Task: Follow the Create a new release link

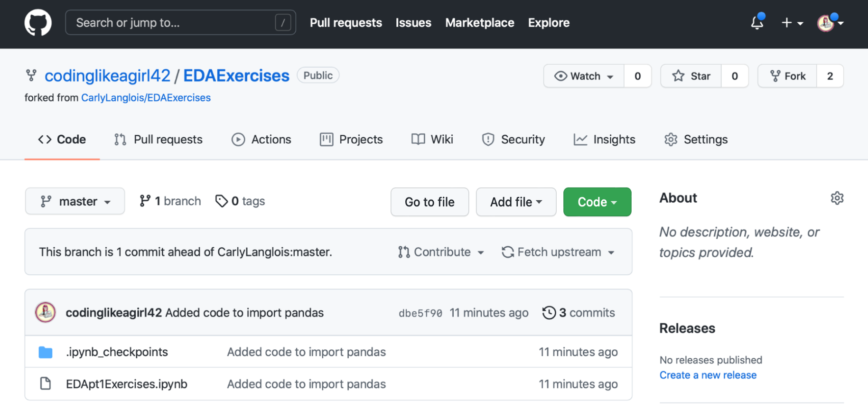Action: coord(708,375)
